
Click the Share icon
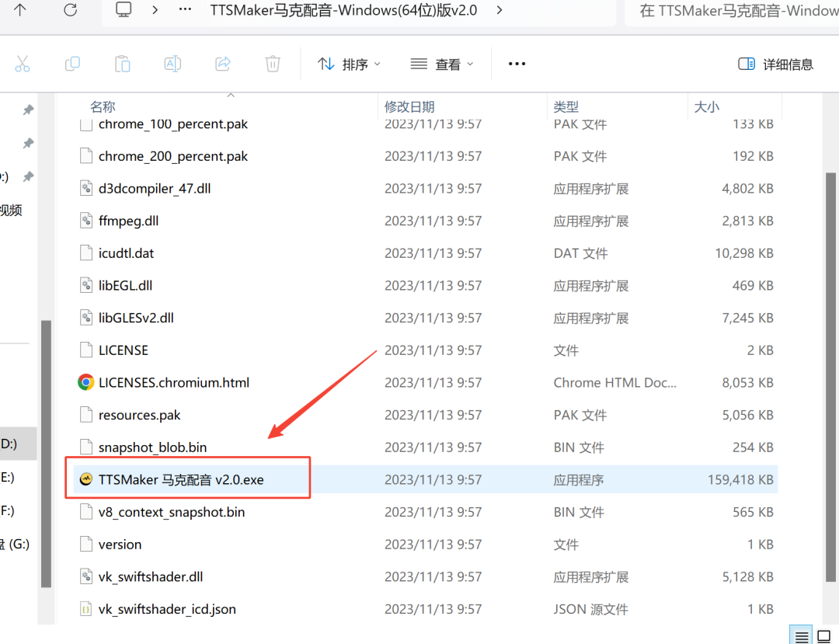click(223, 64)
